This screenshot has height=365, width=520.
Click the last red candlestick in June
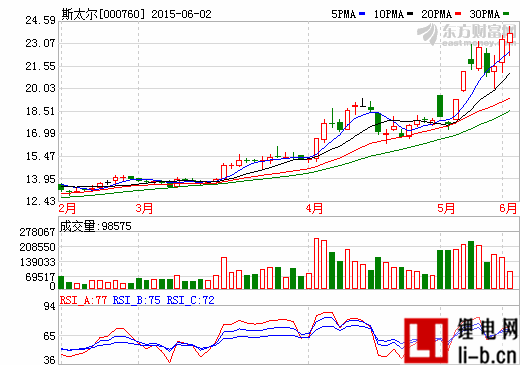[x=510, y=38]
